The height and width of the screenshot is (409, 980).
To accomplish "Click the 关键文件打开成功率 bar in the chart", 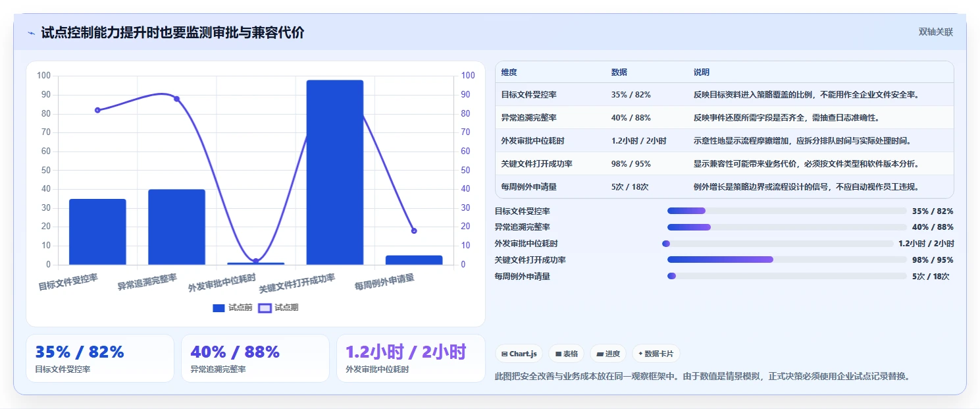I will pos(334,173).
